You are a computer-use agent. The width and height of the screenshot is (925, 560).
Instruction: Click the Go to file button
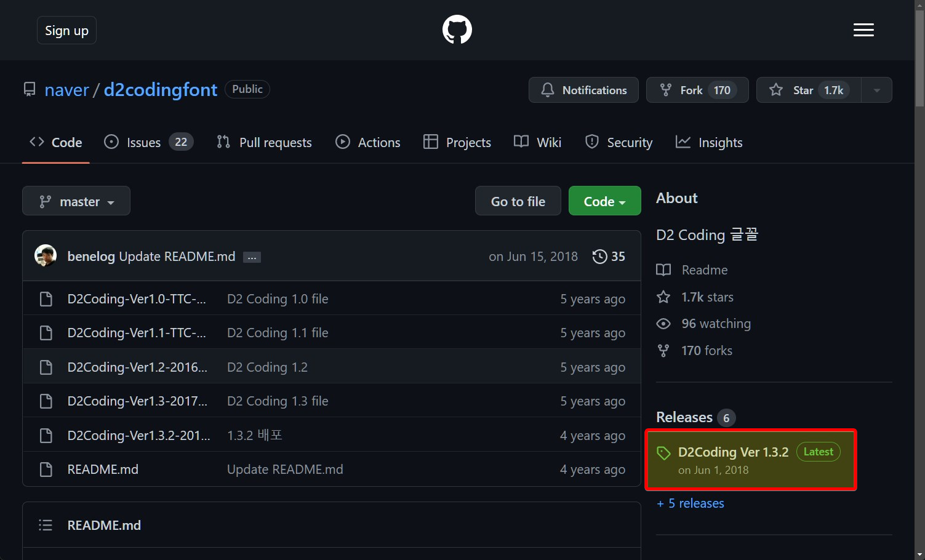pyautogui.click(x=518, y=201)
